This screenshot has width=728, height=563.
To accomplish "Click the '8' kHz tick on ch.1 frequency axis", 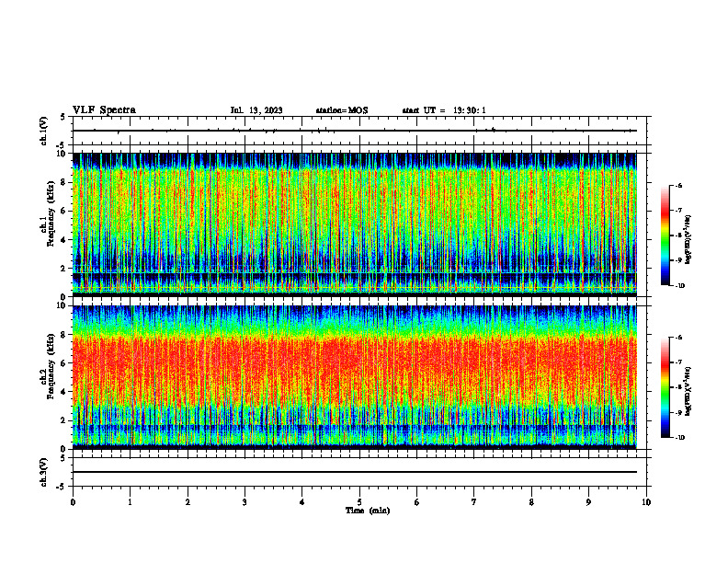I will click(x=64, y=182).
